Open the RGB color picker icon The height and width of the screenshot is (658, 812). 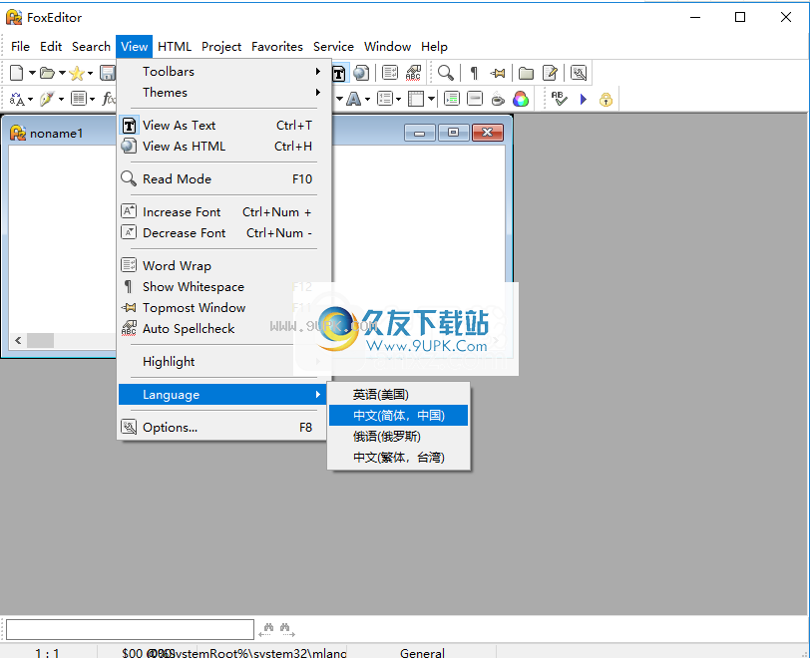click(x=521, y=99)
